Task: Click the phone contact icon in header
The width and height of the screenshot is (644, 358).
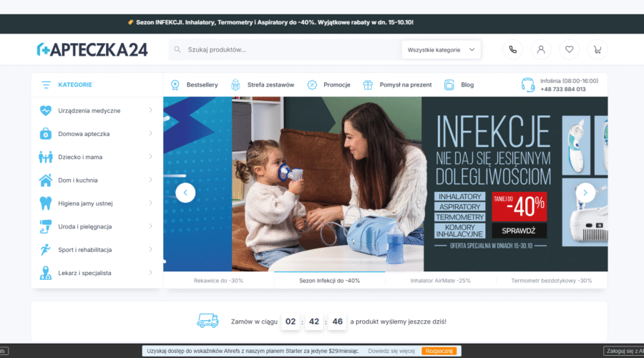Action: (x=512, y=49)
